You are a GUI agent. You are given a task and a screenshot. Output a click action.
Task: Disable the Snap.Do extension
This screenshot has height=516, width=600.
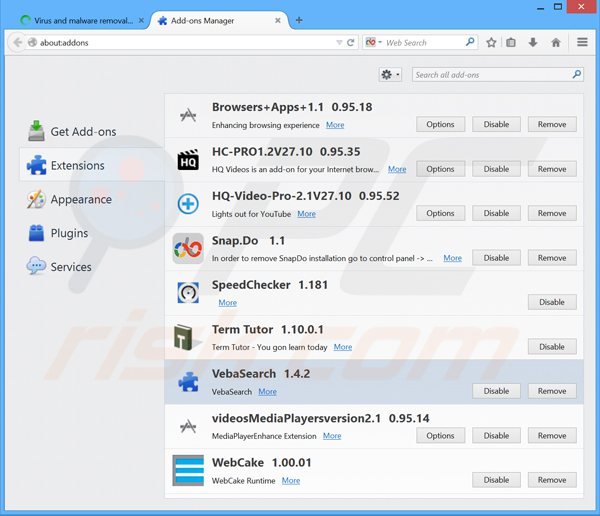pyautogui.click(x=496, y=258)
